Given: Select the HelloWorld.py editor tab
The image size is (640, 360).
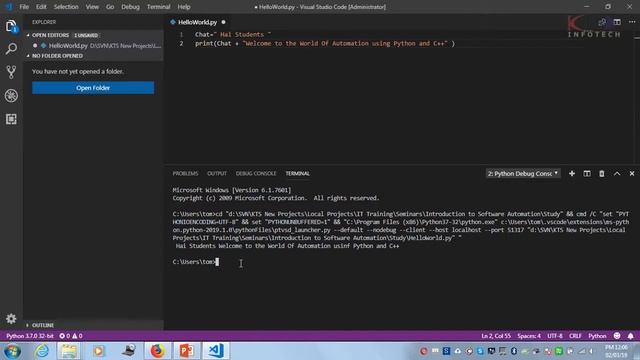Looking at the screenshot, I should (x=198, y=22).
